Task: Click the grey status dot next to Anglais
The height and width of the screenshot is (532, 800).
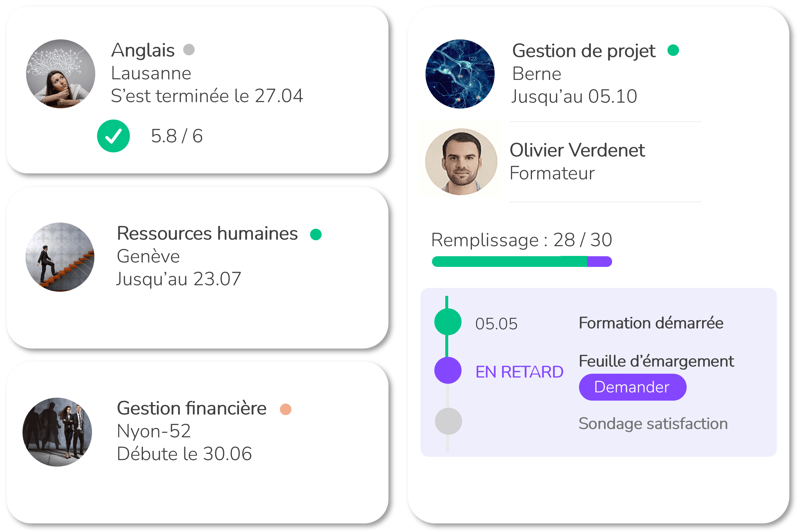Action: click(x=189, y=49)
